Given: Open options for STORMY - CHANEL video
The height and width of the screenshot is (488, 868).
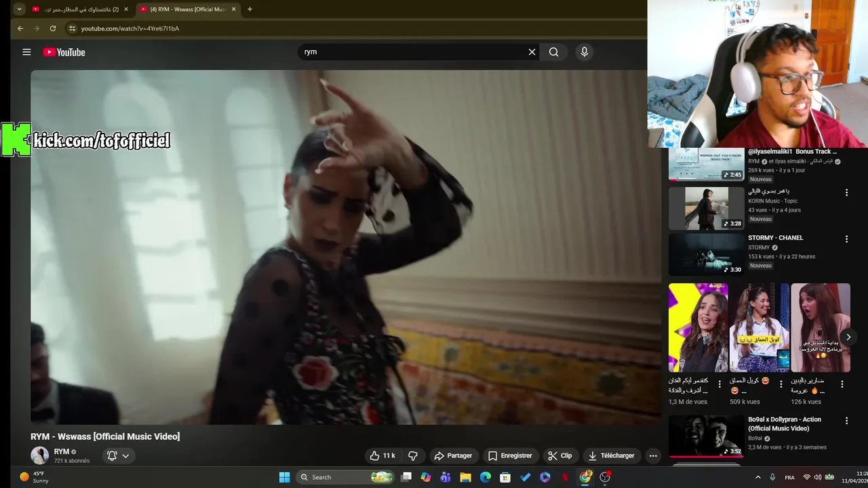Looking at the screenshot, I should point(846,239).
